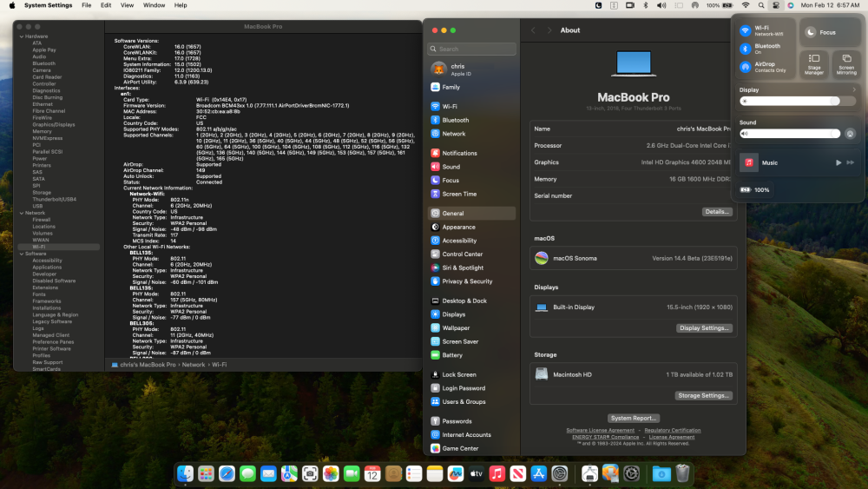Screen dimensions: 868x489
Task: Click the Details... button under Serial number
Action: [x=717, y=212]
